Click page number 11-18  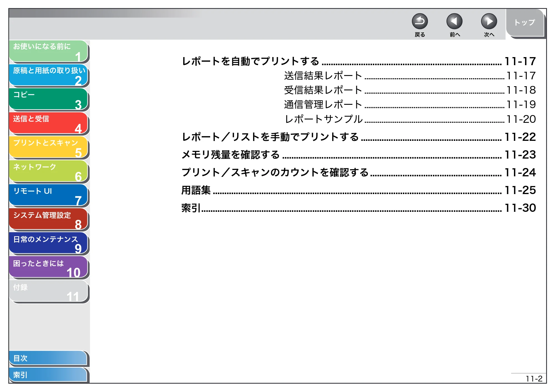(x=521, y=90)
